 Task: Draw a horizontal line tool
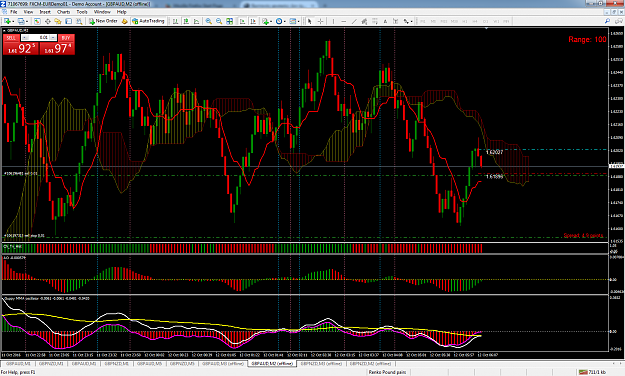(344, 21)
